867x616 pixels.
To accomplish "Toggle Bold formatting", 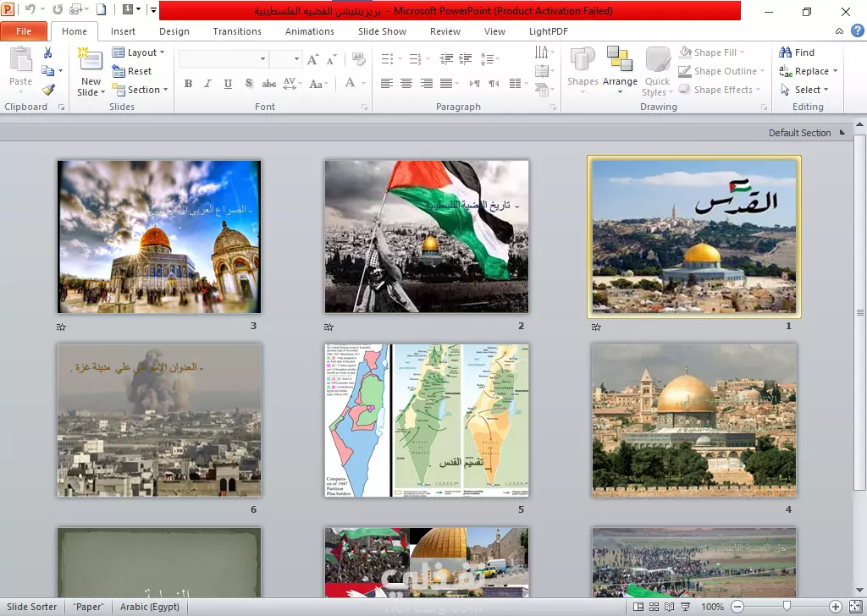I will pyautogui.click(x=188, y=84).
